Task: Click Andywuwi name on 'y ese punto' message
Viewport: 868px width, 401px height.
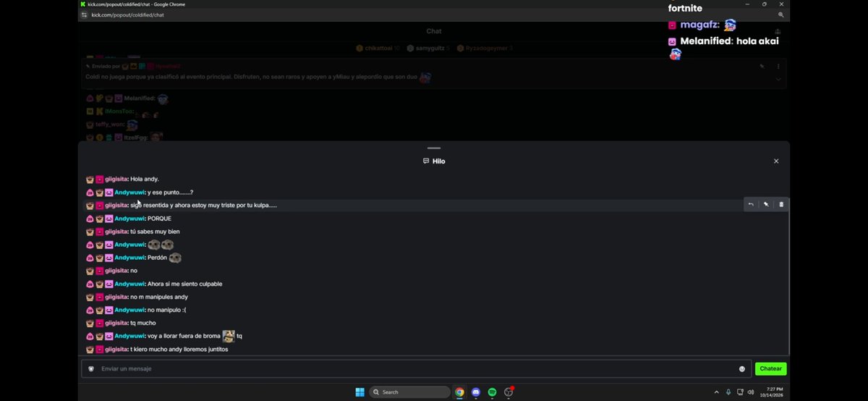Action: pos(130,193)
